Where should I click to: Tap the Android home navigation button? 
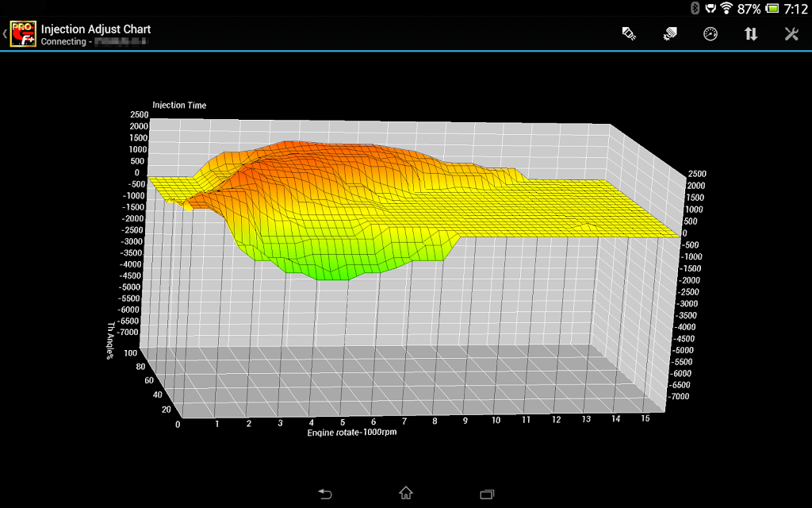pyautogui.click(x=406, y=492)
